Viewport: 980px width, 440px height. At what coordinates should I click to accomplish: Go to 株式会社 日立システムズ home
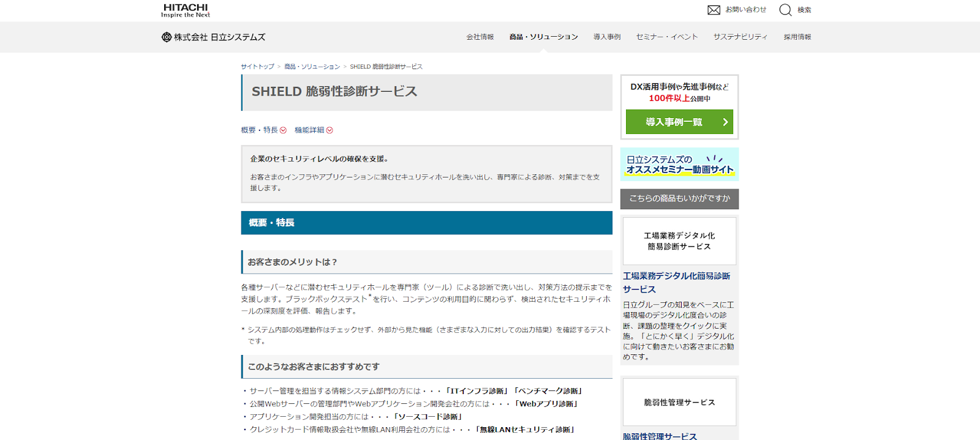213,37
